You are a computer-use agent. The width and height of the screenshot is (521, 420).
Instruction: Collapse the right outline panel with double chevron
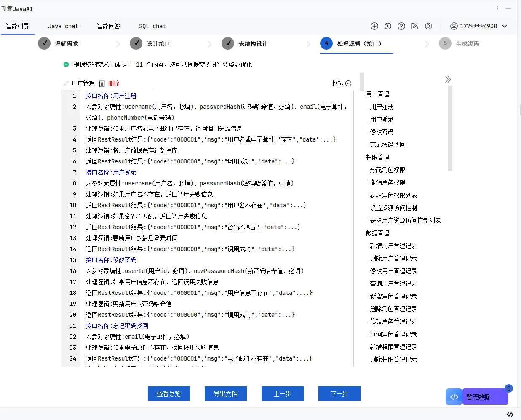click(x=448, y=79)
